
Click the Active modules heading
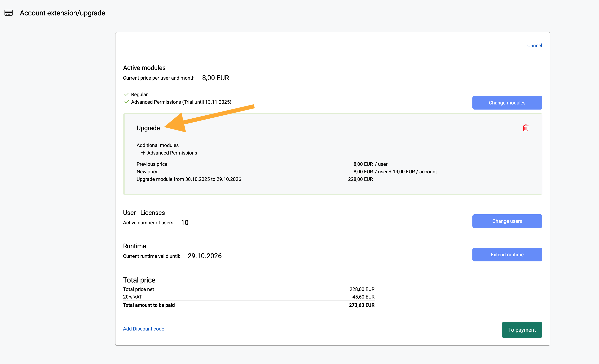click(144, 68)
